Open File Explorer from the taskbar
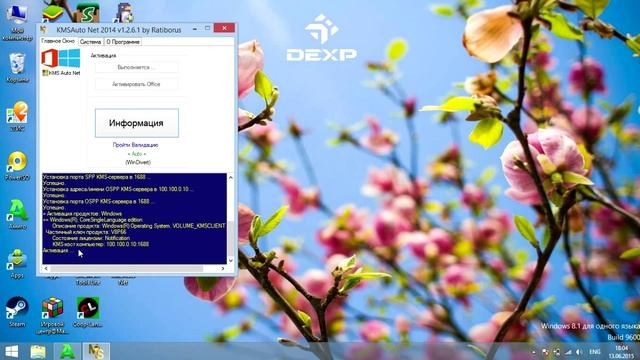640x360 pixels. point(38,351)
